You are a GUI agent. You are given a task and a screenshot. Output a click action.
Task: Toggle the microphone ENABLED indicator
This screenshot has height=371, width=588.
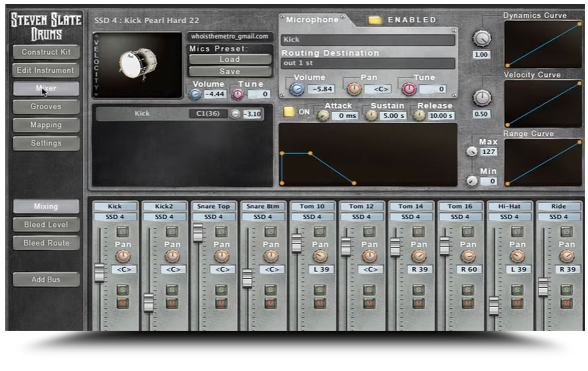click(374, 20)
